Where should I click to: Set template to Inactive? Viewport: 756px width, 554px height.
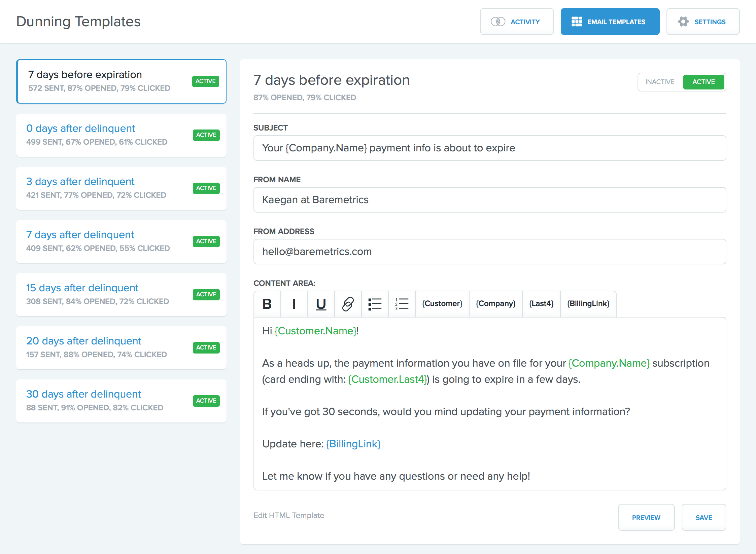660,82
